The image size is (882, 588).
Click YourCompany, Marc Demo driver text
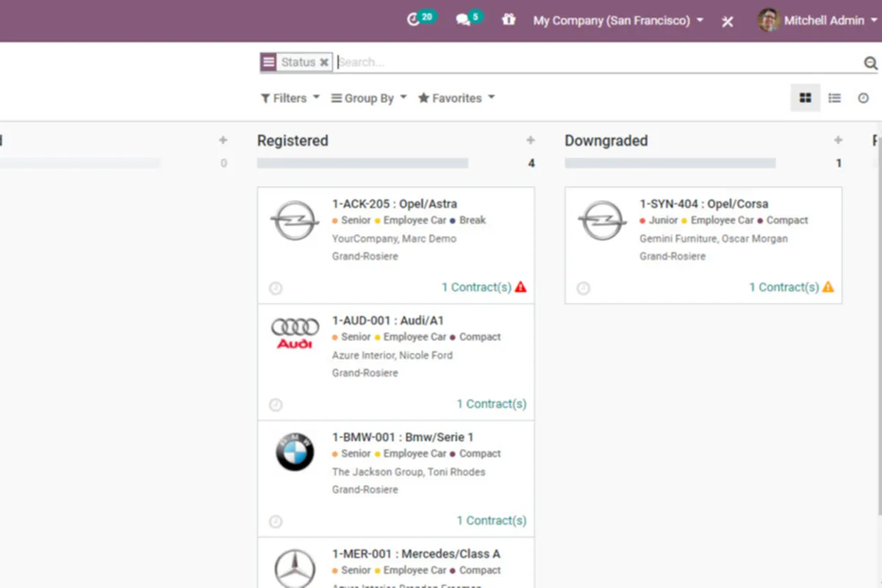click(x=394, y=239)
